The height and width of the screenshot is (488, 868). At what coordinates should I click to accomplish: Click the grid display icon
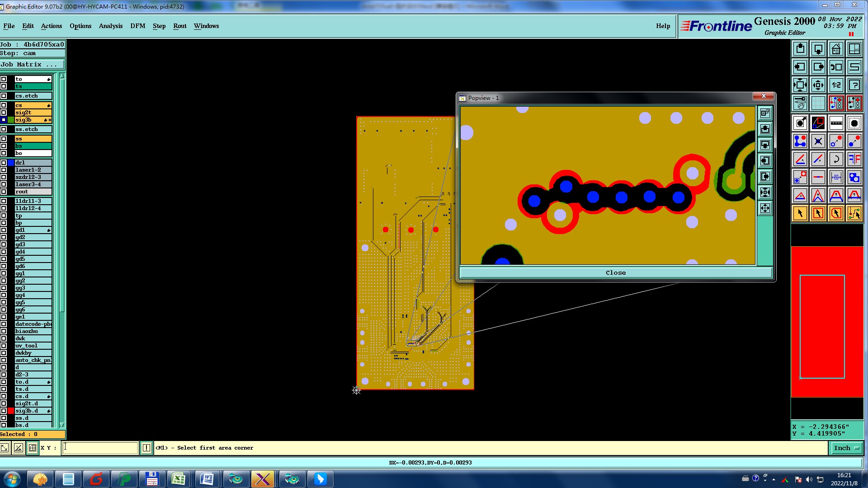(818, 103)
